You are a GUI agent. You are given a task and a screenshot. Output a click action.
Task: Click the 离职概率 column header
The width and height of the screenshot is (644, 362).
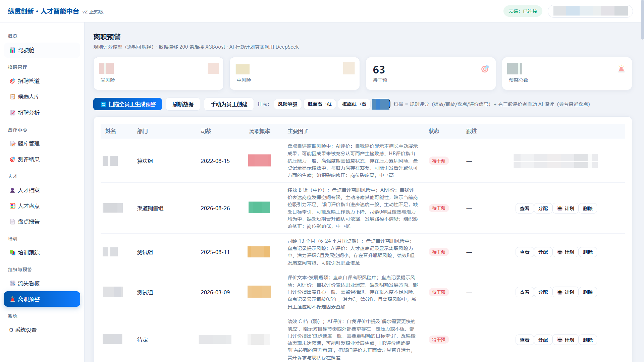(260, 131)
